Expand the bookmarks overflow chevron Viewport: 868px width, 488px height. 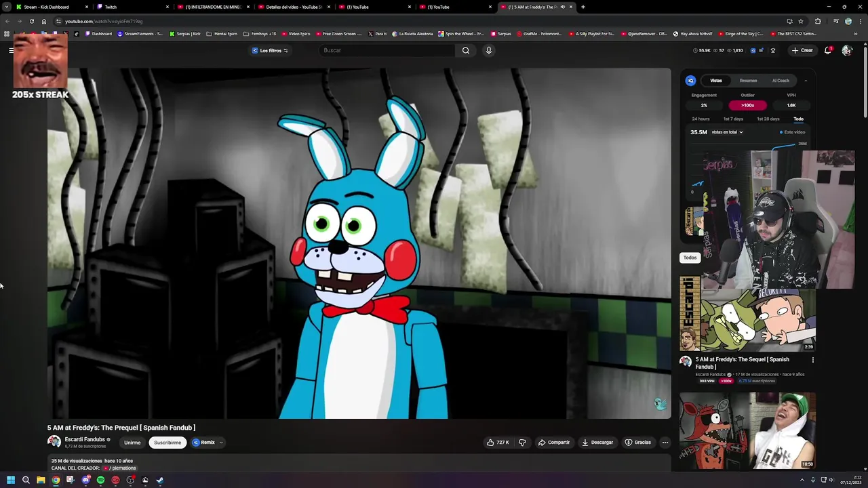(855, 33)
